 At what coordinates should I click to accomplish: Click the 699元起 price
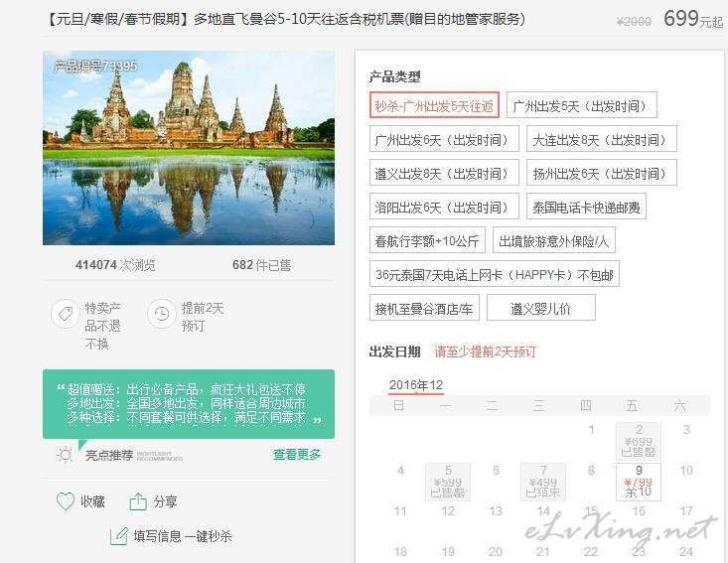tap(693, 19)
